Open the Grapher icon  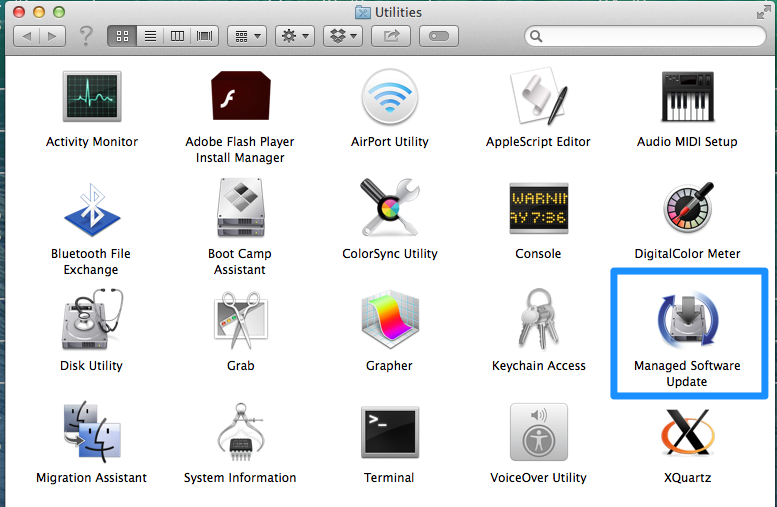pyautogui.click(x=389, y=320)
